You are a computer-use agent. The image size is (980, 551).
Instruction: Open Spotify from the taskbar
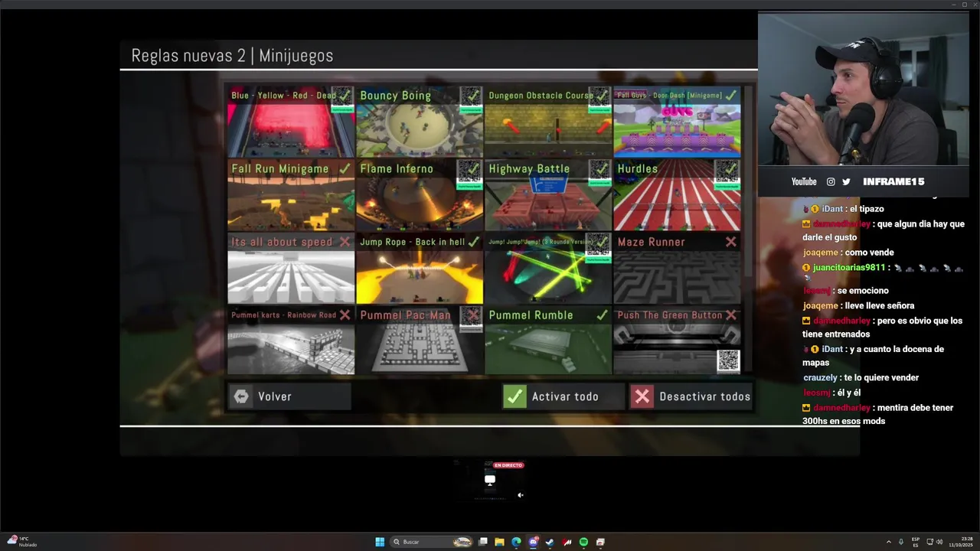(x=583, y=542)
